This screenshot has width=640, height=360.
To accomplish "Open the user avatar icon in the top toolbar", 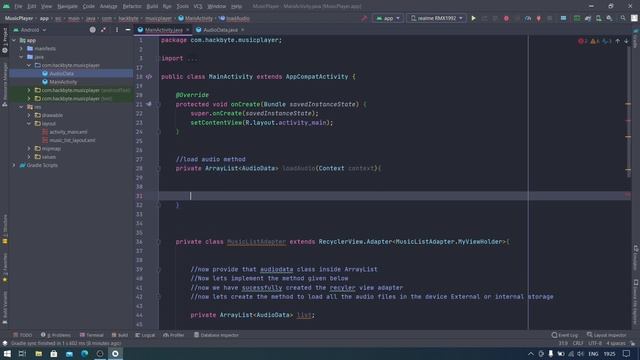I will [634, 18].
